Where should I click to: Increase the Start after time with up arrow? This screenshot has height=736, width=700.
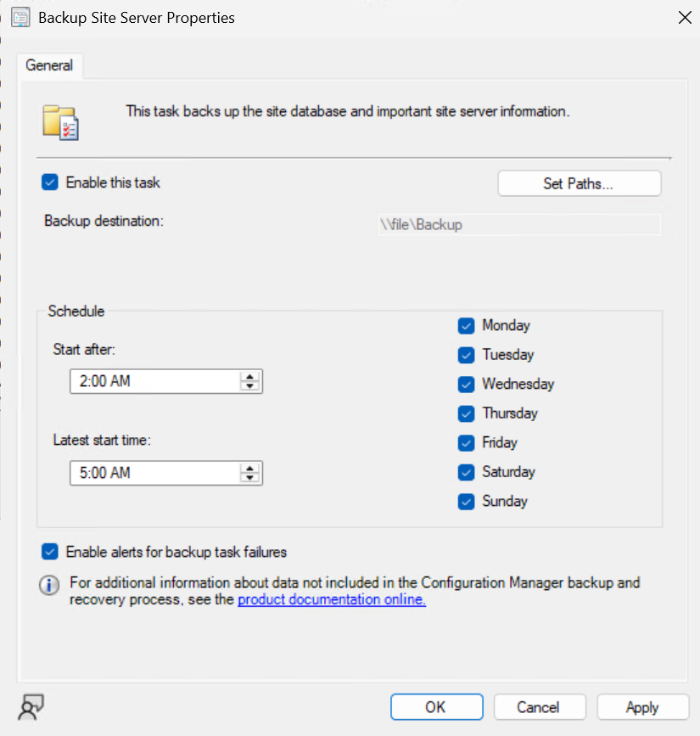pyautogui.click(x=249, y=377)
